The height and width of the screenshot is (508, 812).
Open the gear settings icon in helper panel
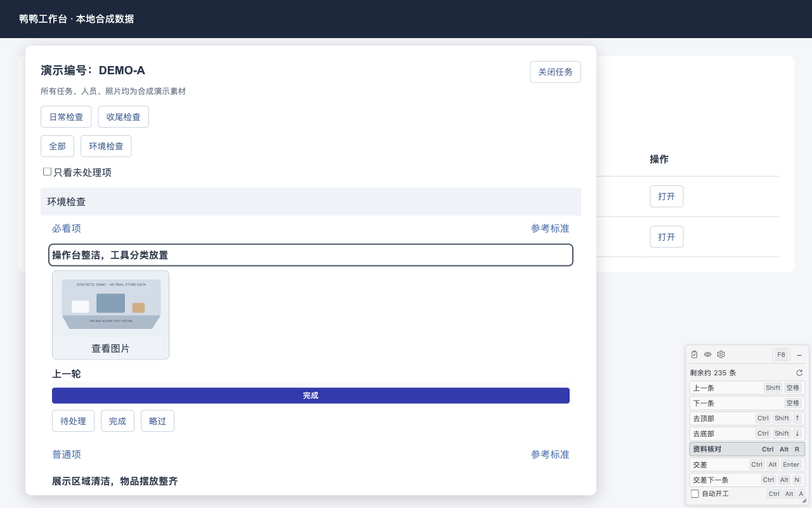point(721,354)
